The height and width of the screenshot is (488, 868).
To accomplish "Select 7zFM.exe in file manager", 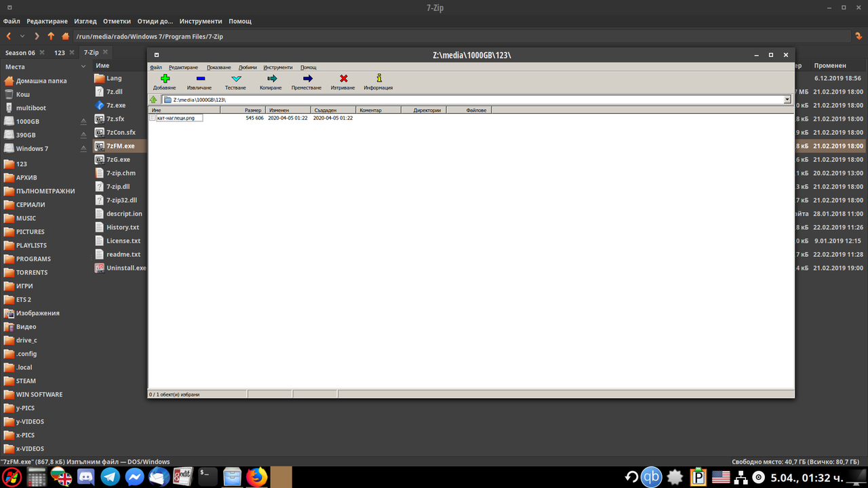I will 120,146.
